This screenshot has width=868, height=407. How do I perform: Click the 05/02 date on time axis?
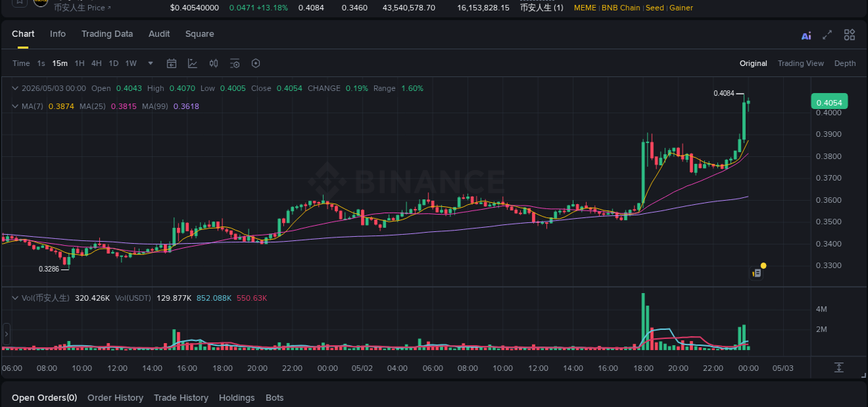click(362, 368)
